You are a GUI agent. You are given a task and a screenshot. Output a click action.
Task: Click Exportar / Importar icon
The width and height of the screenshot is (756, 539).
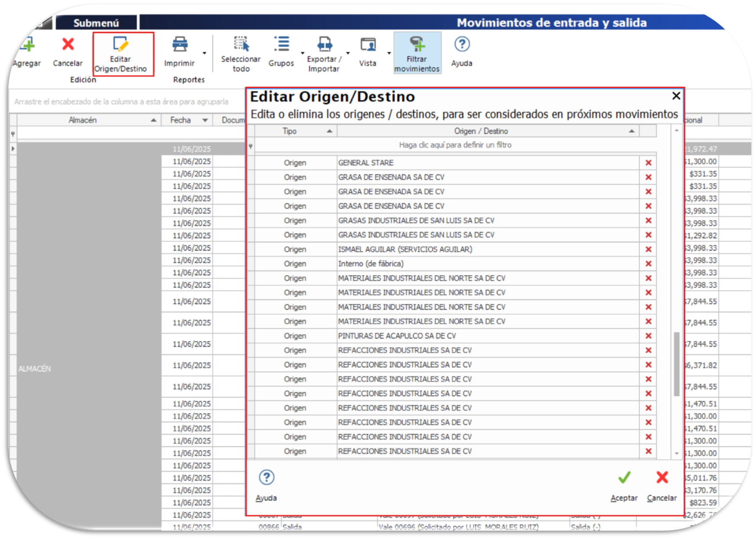point(324,44)
